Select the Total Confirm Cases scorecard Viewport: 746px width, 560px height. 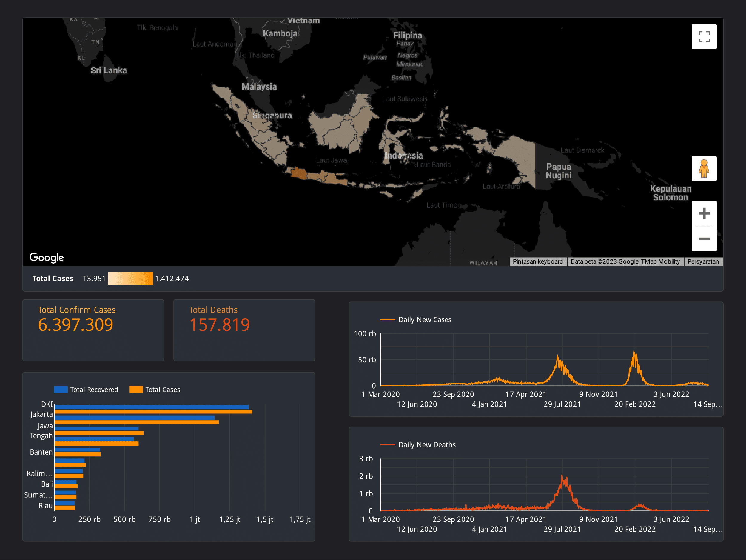click(93, 330)
